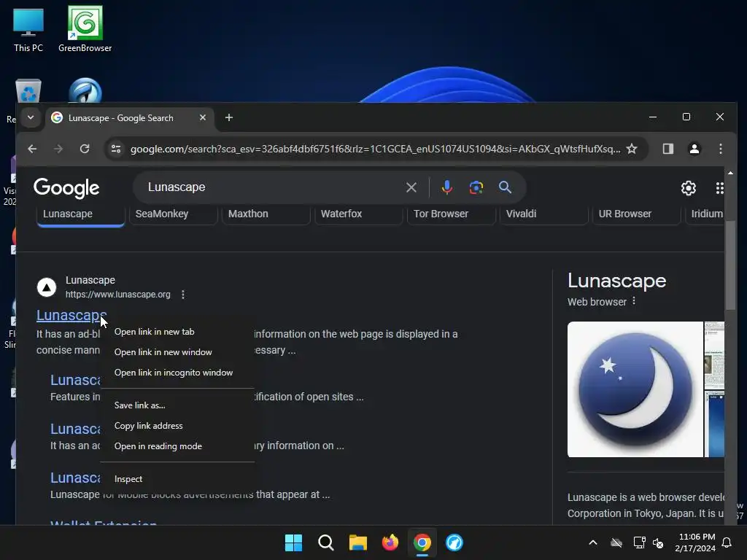Open the Lunascape result title link
Viewport: 747px width, 560px height.
tap(71, 315)
